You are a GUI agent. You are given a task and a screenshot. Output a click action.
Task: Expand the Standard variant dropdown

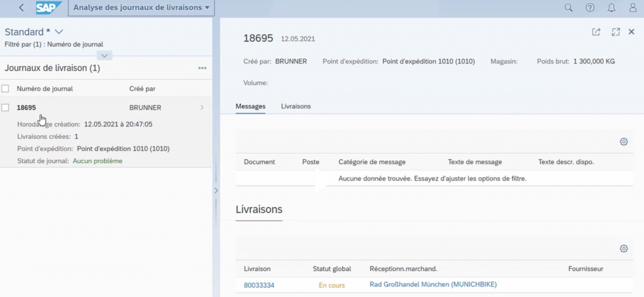(59, 31)
